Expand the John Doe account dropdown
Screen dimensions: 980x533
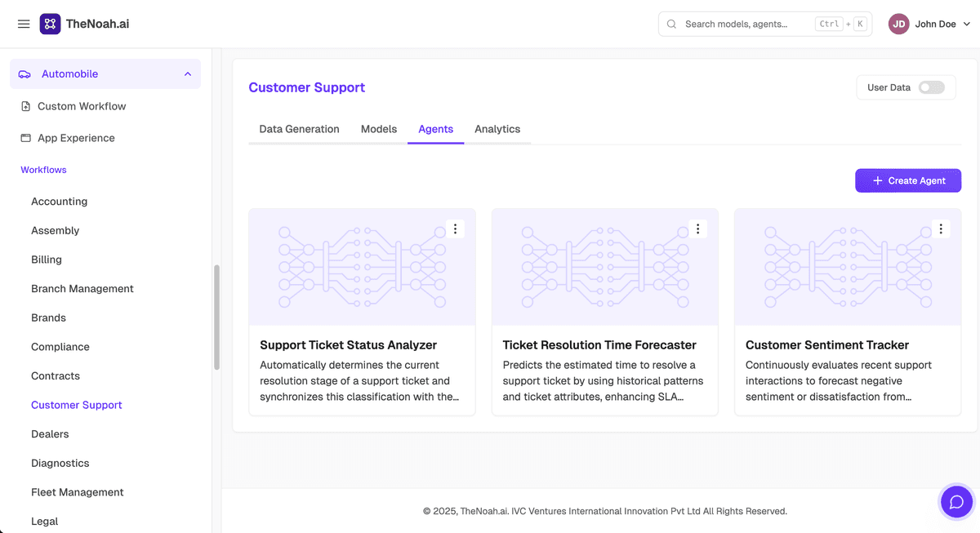pyautogui.click(x=967, y=24)
